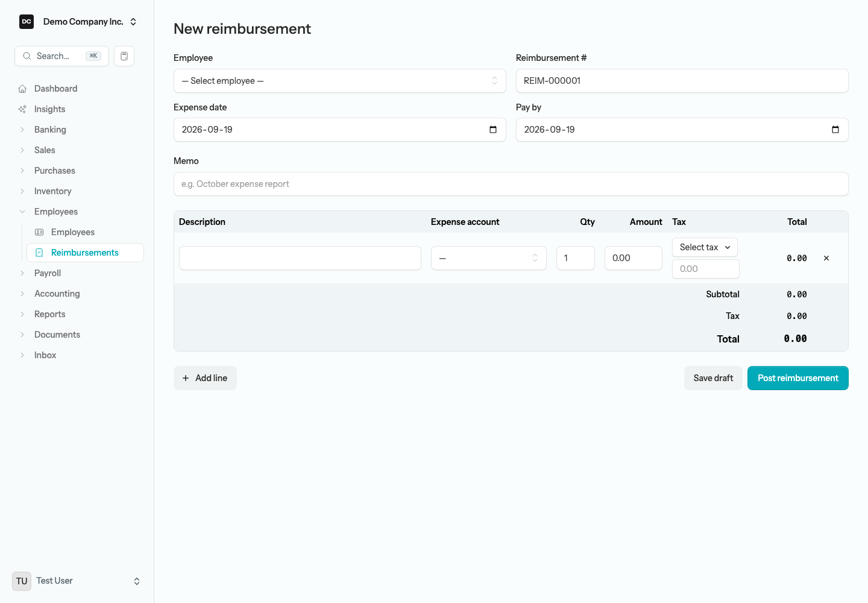Collapse the Employees section chevron
868x603 pixels.
[x=22, y=212]
